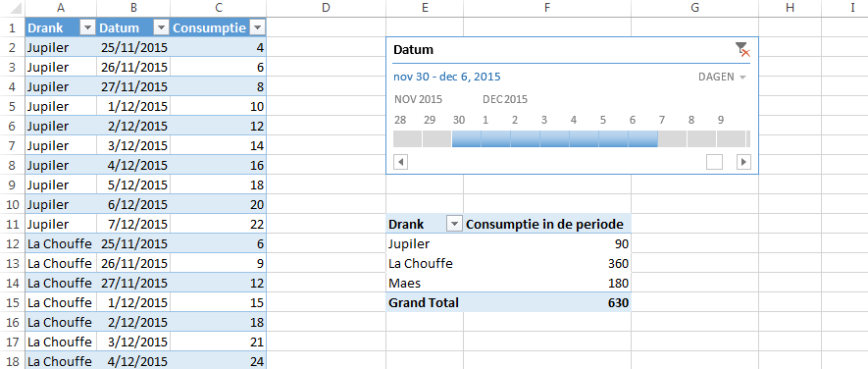Open the Drank column filter dropdown
The height and width of the screenshot is (369, 868).
(88, 27)
